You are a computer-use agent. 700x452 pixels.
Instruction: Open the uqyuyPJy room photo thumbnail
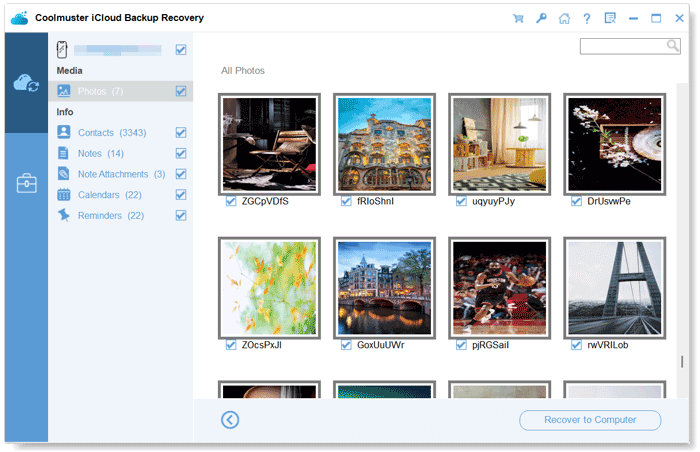(x=500, y=144)
